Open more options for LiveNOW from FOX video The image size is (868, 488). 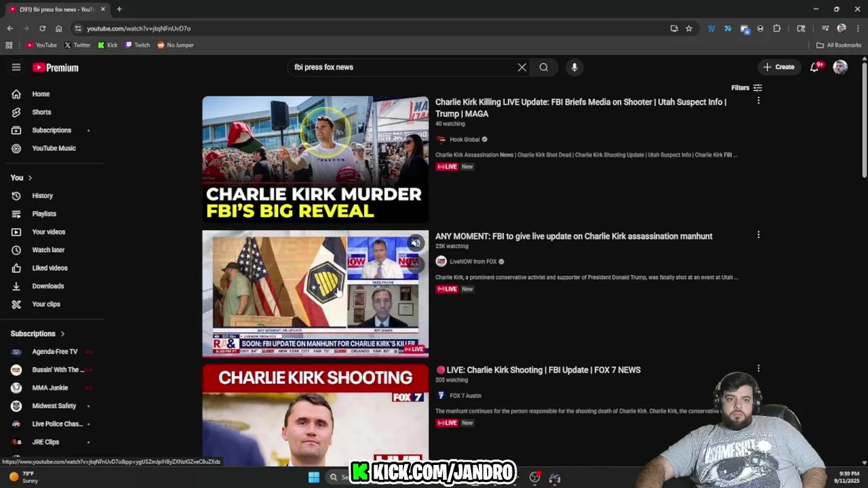[758, 235]
